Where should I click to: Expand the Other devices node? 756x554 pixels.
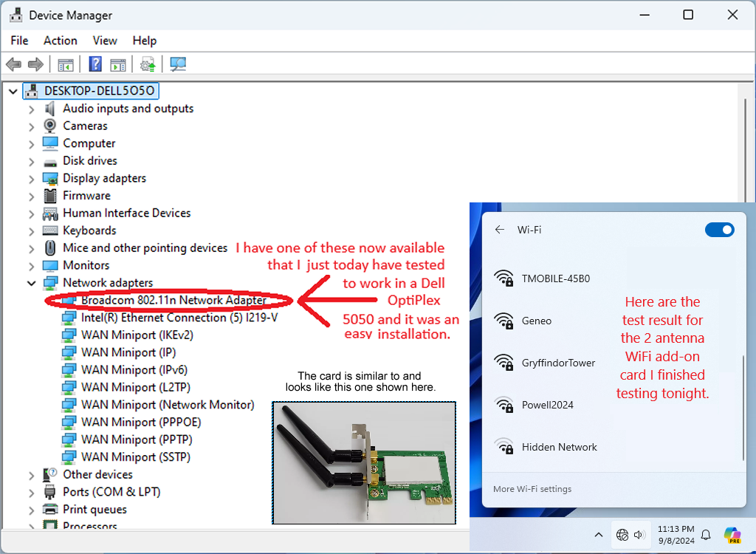31,476
